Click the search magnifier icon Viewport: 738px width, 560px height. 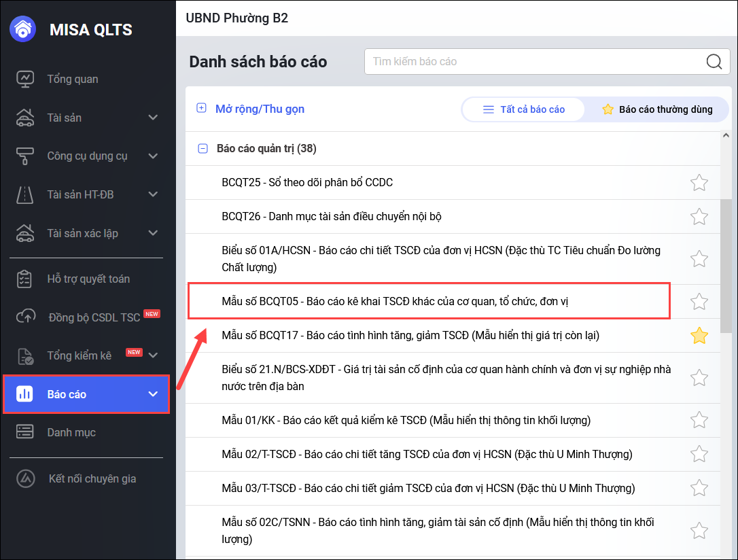coord(714,62)
